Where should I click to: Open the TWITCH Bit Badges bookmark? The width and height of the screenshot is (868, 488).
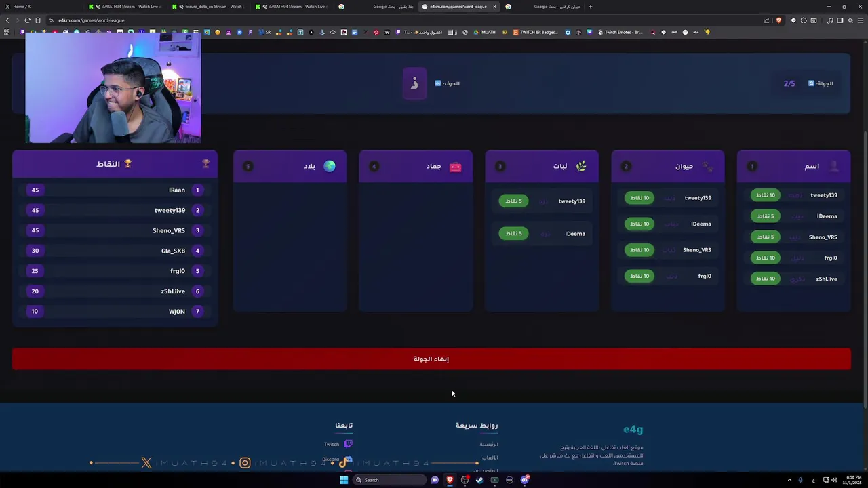point(536,32)
